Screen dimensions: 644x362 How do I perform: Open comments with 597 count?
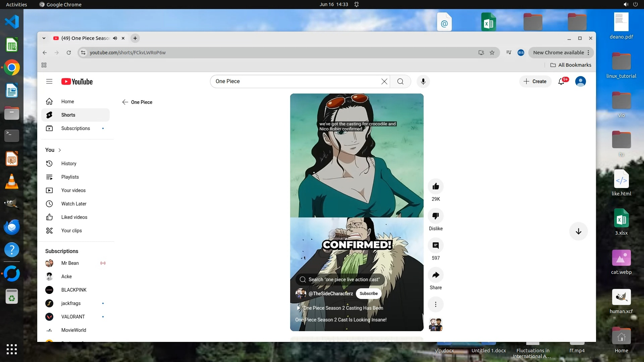(435, 246)
